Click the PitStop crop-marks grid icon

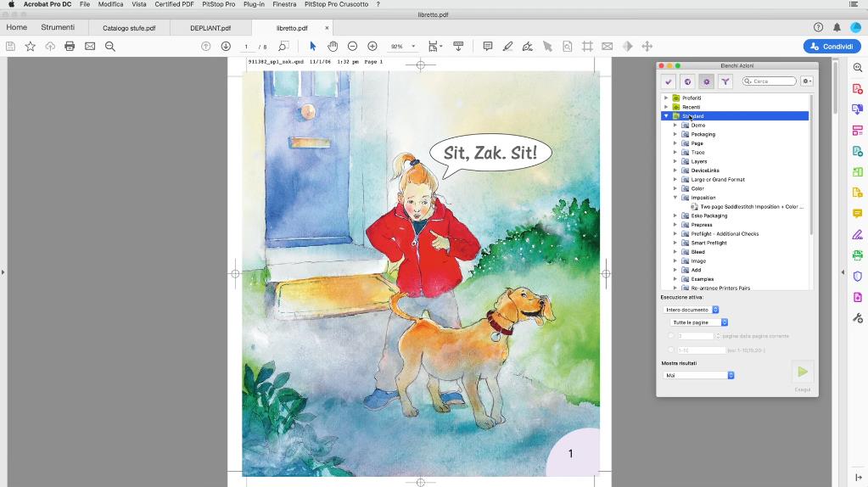point(587,47)
